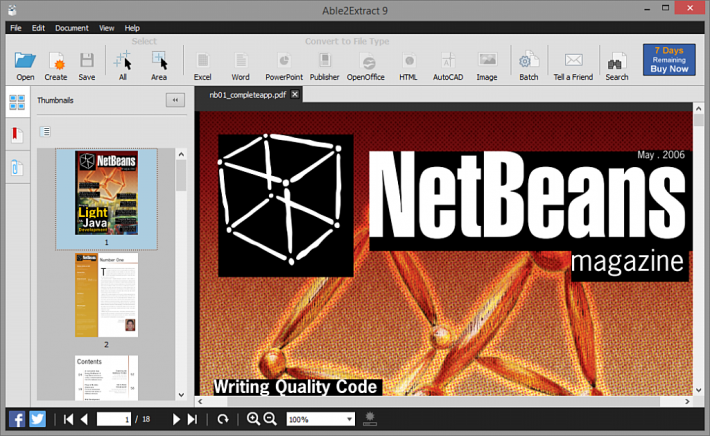Click Tell a Friend envelope icon
Screen dimensions: 710x436
pyautogui.click(x=573, y=60)
